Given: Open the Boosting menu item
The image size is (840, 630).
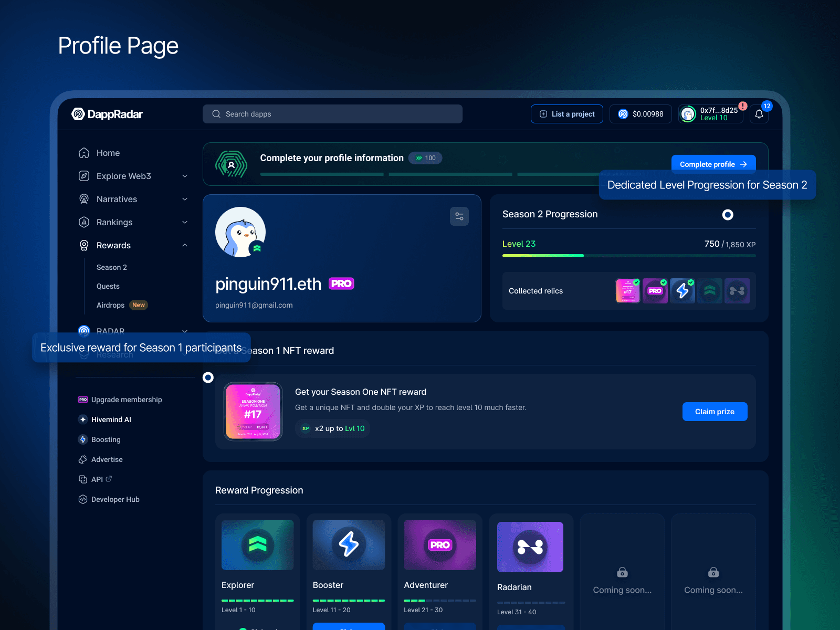Looking at the screenshot, I should 106,439.
